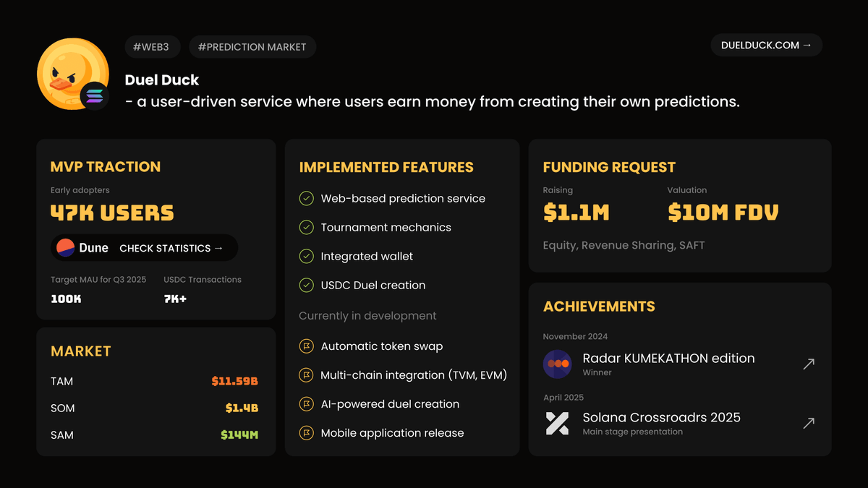Select the #PREDICTION MARKET tag
Image resolution: width=868 pixels, height=488 pixels.
(252, 46)
